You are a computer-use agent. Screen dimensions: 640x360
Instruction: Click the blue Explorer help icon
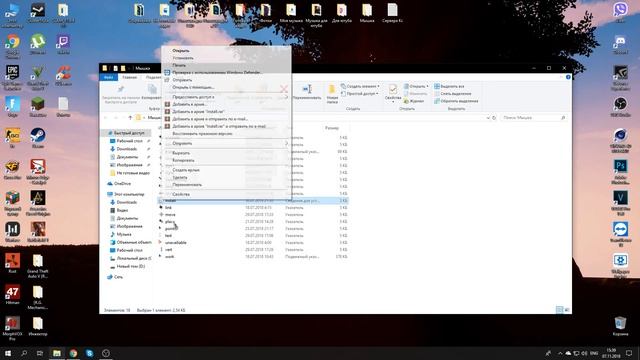(568, 77)
